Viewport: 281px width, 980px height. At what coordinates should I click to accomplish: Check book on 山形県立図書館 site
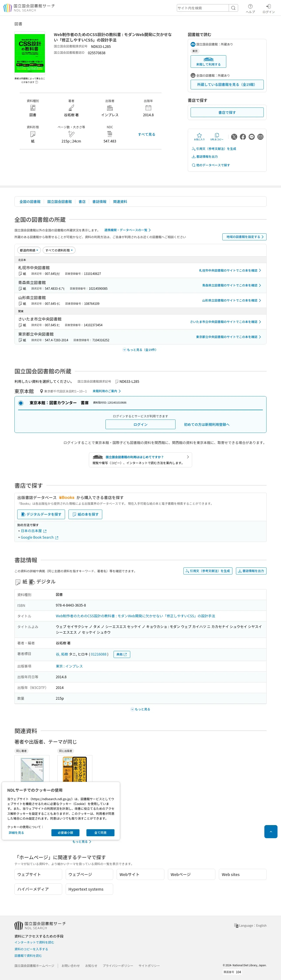point(232,300)
